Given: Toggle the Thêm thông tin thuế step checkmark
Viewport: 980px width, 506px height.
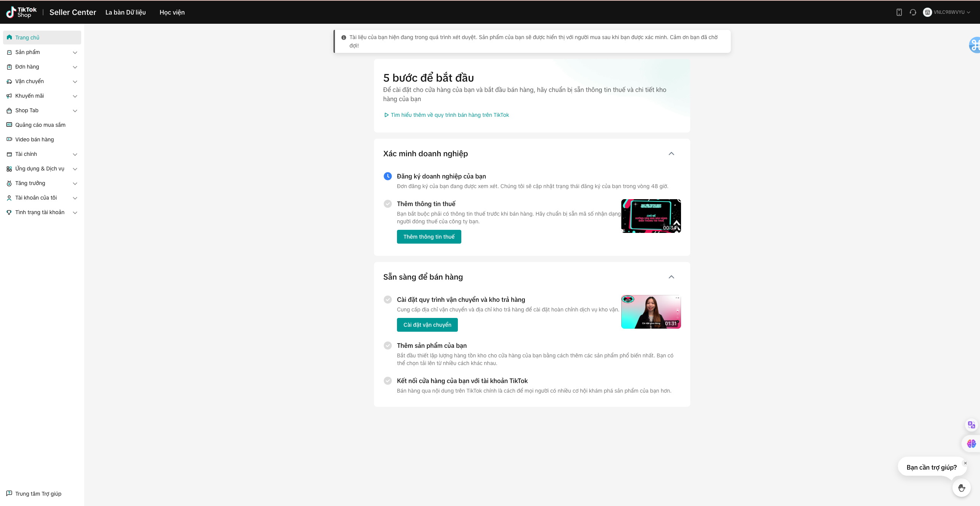Looking at the screenshot, I should click(388, 204).
